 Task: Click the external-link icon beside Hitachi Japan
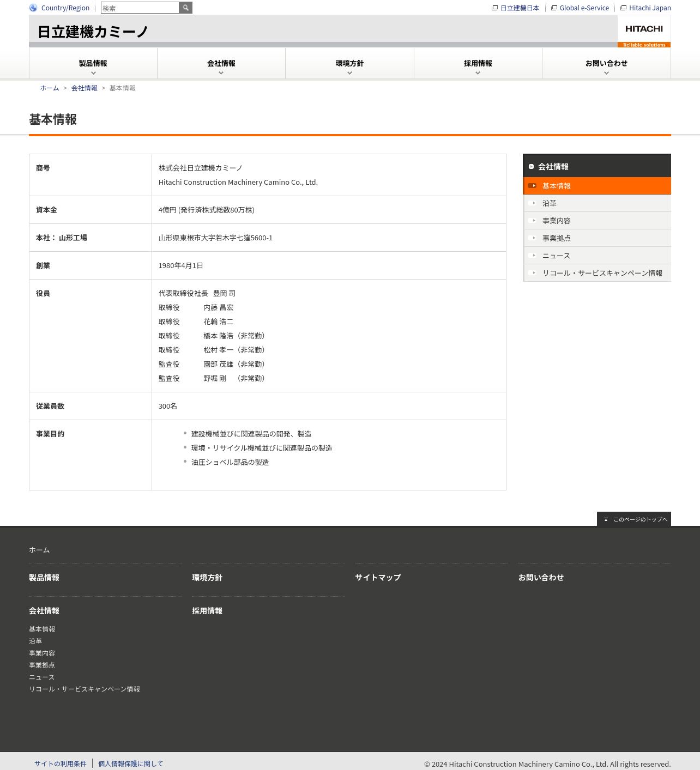[623, 8]
